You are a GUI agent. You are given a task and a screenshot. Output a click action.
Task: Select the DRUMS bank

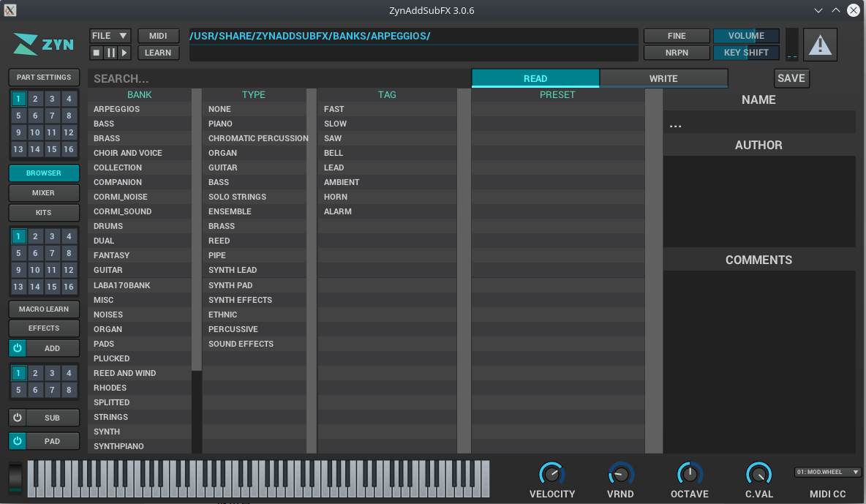point(140,226)
